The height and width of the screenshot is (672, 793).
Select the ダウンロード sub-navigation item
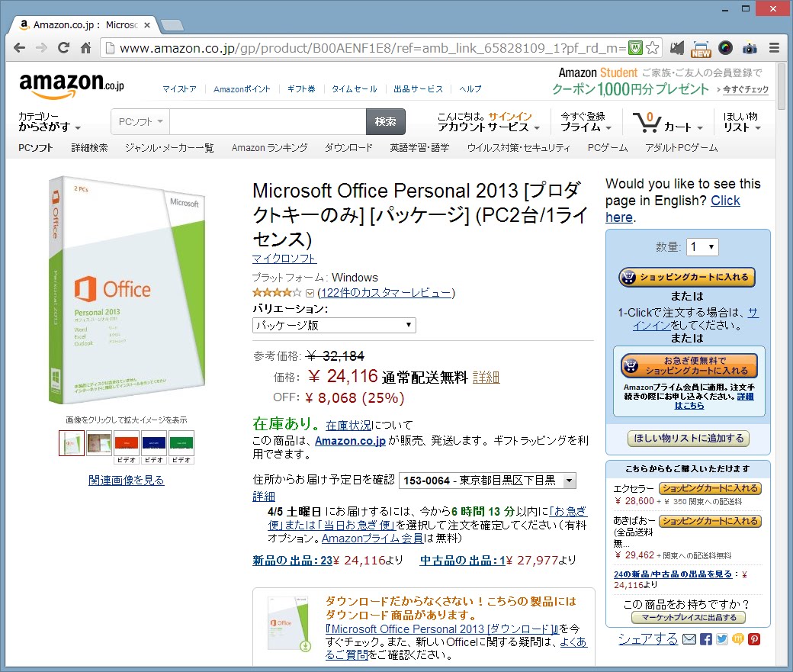click(x=348, y=148)
